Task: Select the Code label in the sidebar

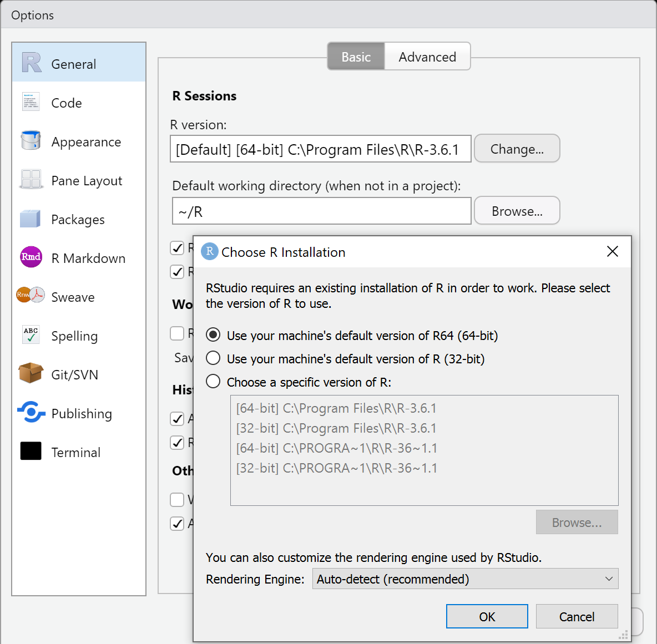Action: [x=67, y=103]
